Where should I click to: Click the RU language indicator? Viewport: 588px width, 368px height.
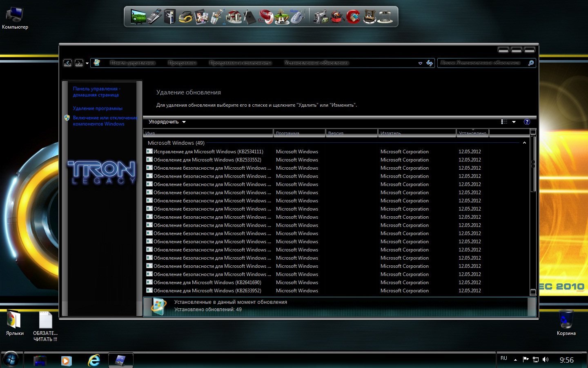(x=504, y=358)
